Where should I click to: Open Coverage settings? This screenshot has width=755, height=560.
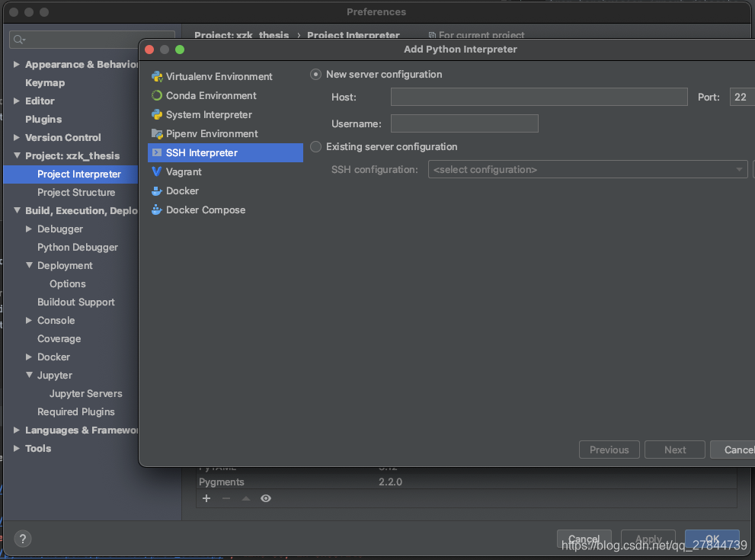(59, 338)
